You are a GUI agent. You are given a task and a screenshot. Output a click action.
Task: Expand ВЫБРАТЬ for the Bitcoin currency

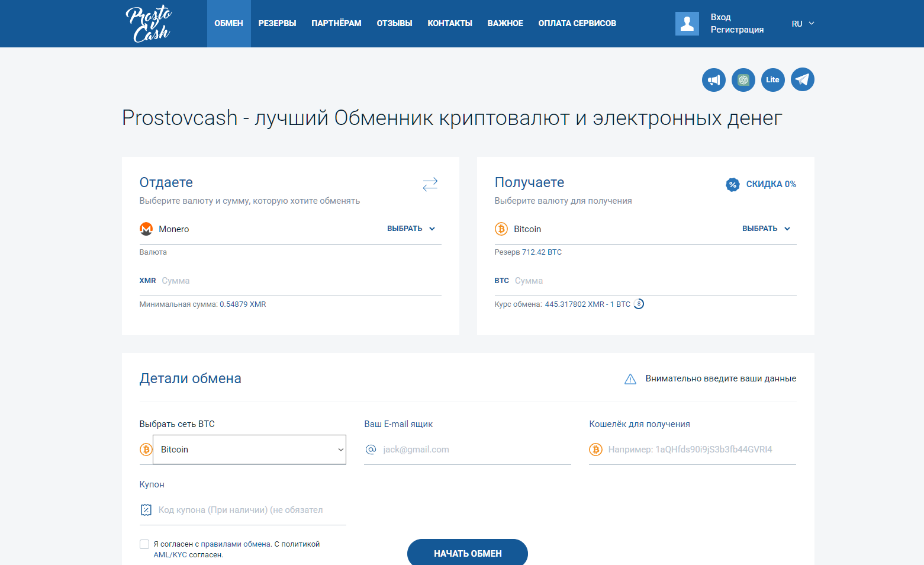767,229
